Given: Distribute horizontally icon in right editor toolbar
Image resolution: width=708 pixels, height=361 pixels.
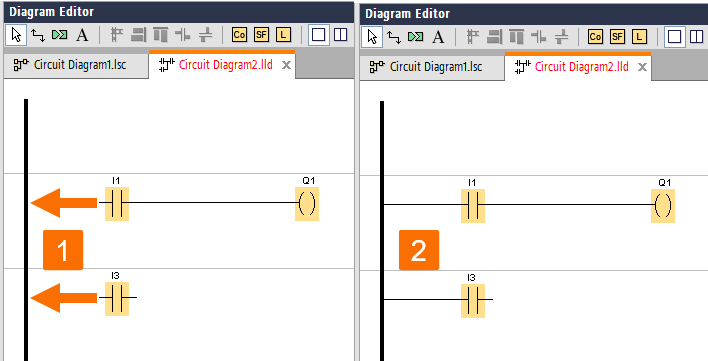Looking at the screenshot, I should pyautogui.click(x=539, y=37).
